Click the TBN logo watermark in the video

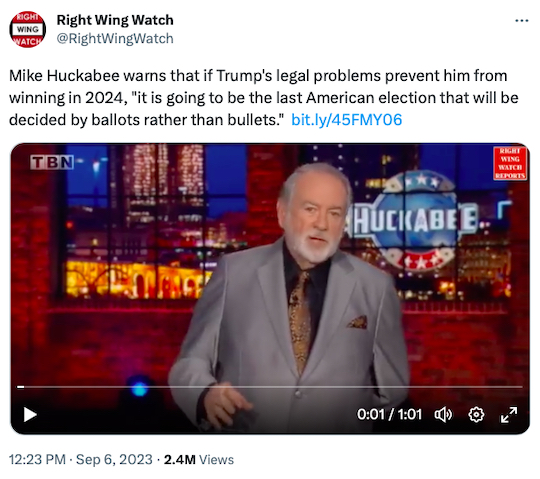pyautogui.click(x=52, y=162)
